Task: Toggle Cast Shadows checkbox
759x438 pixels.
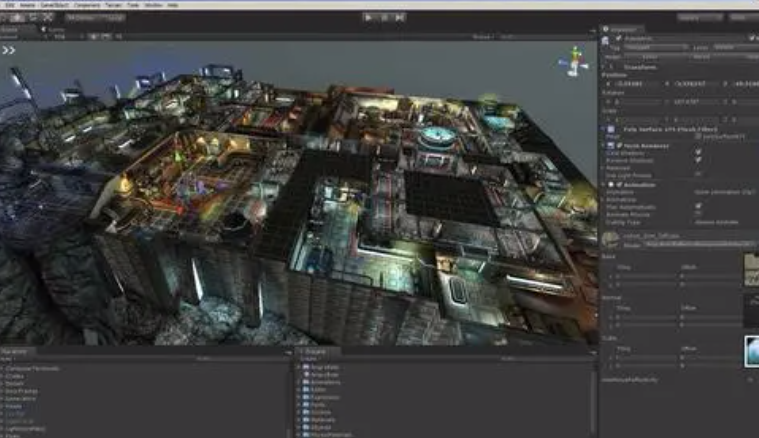Action: coord(698,152)
